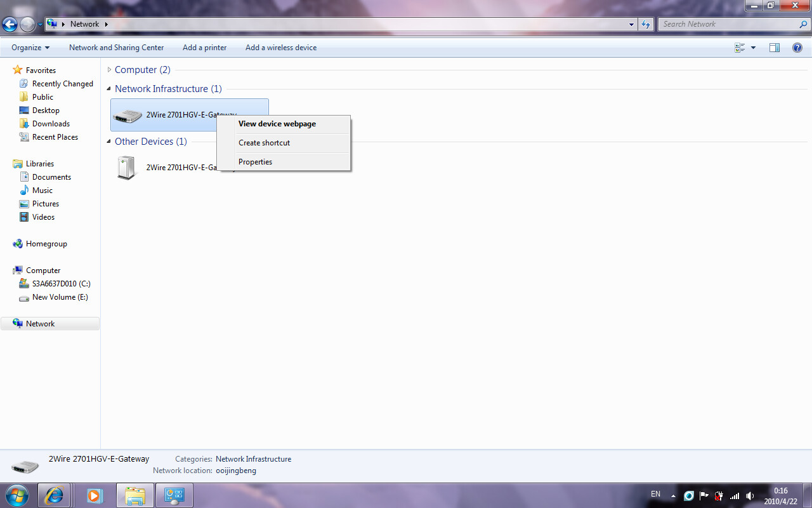Image resolution: width=812 pixels, height=508 pixels.
Task: Open the Help question mark icon
Action: pyautogui.click(x=797, y=48)
